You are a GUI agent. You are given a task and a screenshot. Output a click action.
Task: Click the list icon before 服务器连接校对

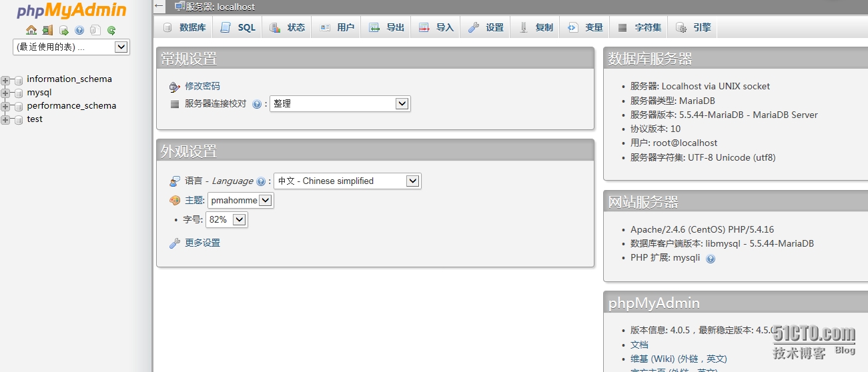pyautogui.click(x=175, y=104)
